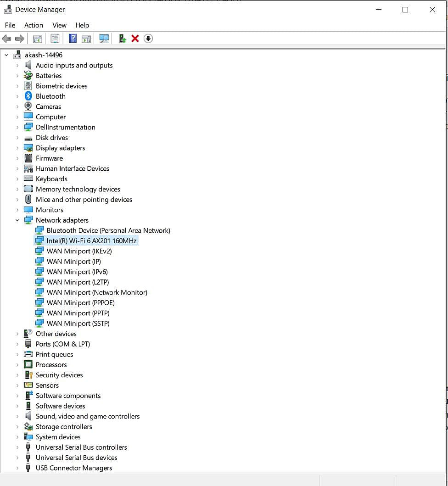448x486 pixels.
Task: Click the Disable device down-arrow icon
Action: click(148, 39)
